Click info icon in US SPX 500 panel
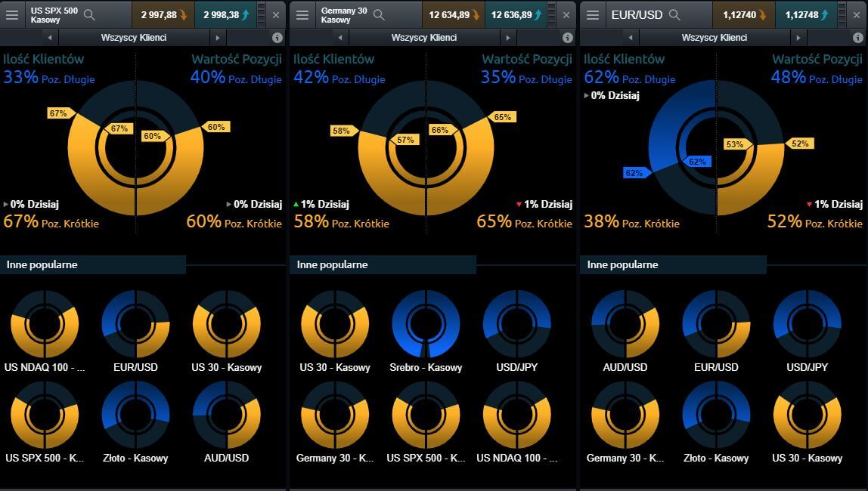 click(277, 37)
